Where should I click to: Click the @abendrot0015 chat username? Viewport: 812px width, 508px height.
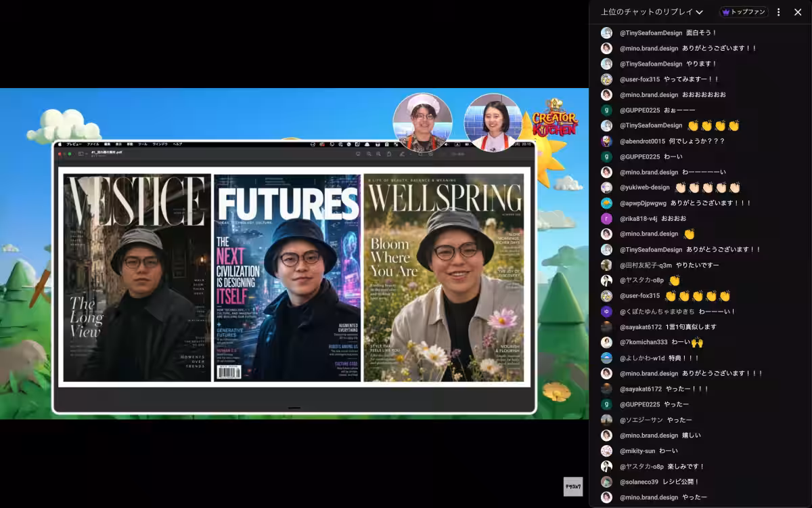[648, 141]
